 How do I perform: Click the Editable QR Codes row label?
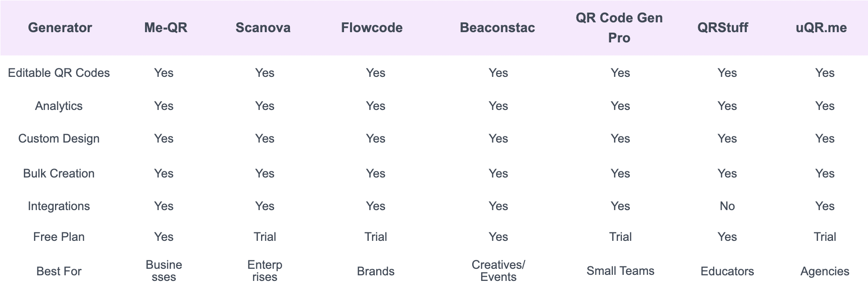(59, 73)
